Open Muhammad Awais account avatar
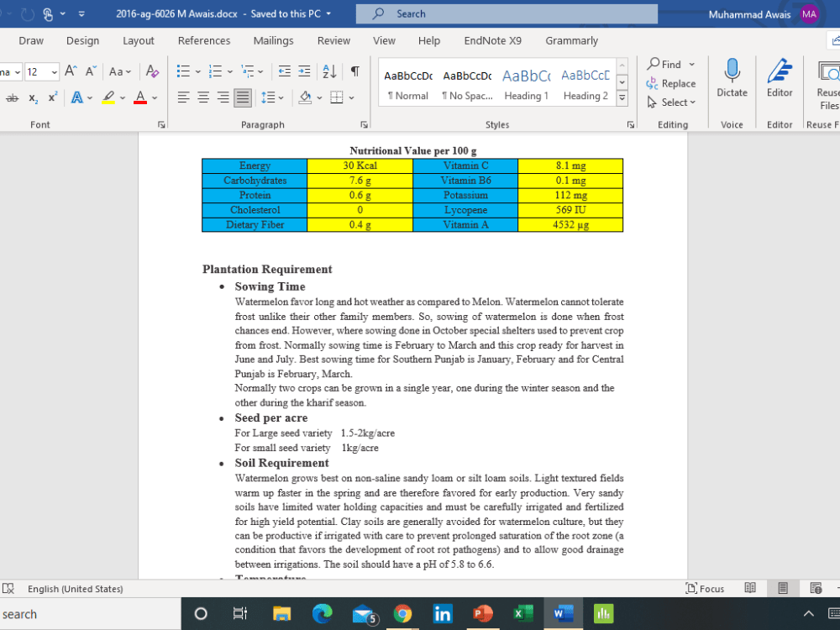Viewport: 840px width, 630px height. pos(809,14)
